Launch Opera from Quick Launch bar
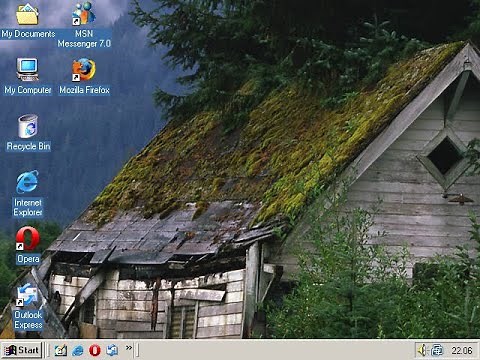This screenshot has height=360, width=480. coord(95,350)
